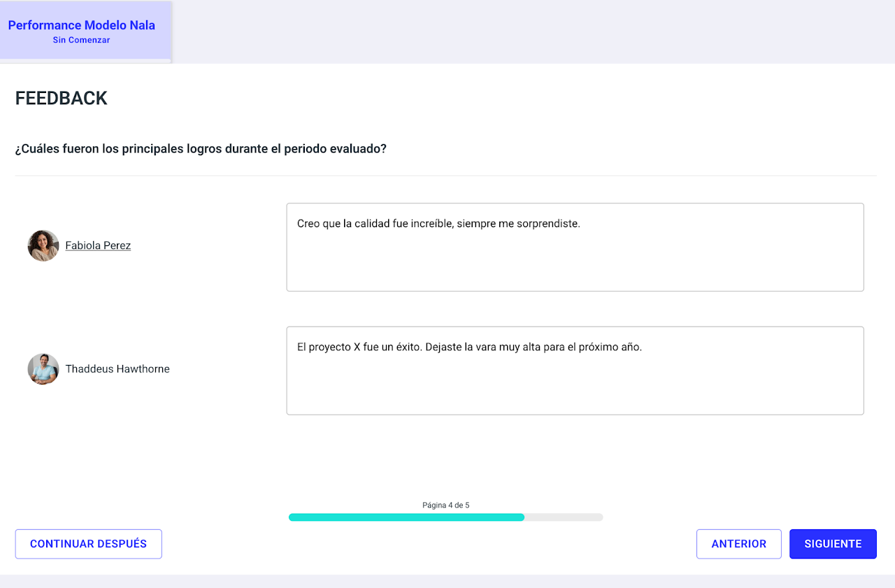Click Thaddeus Hawthorne's profile photo

pos(43,369)
